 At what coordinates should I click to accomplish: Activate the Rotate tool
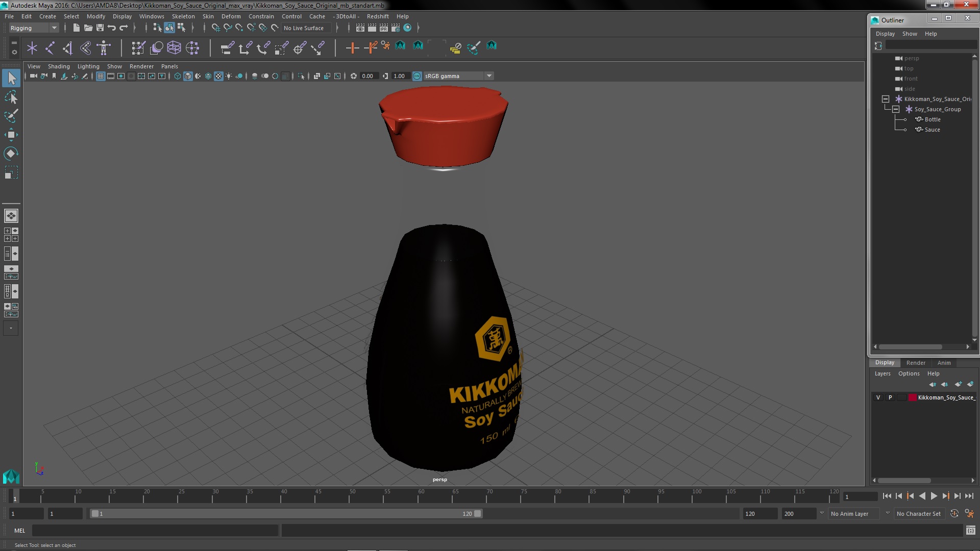(x=11, y=154)
